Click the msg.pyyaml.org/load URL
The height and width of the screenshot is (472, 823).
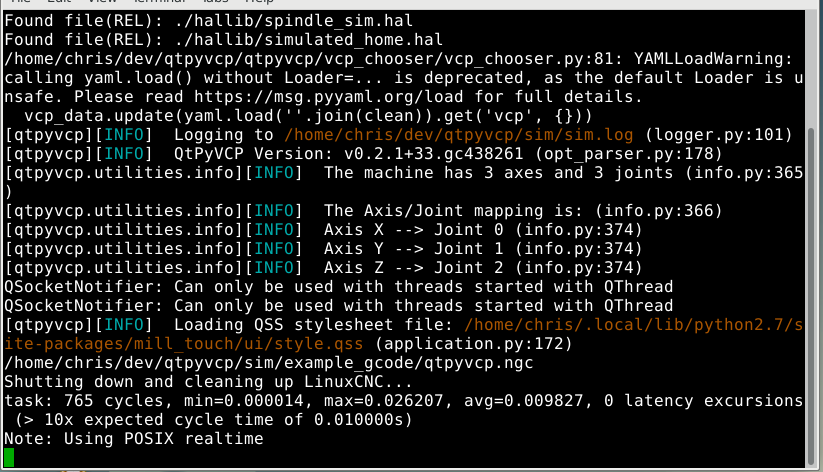(x=329, y=97)
